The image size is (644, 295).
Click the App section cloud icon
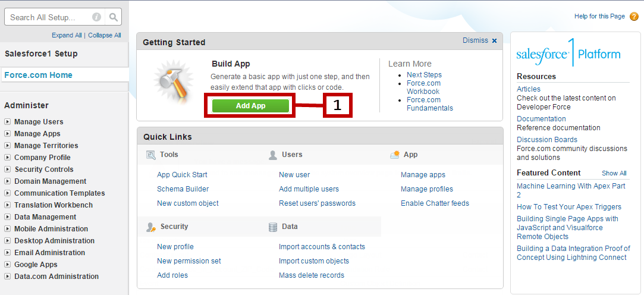click(x=395, y=155)
